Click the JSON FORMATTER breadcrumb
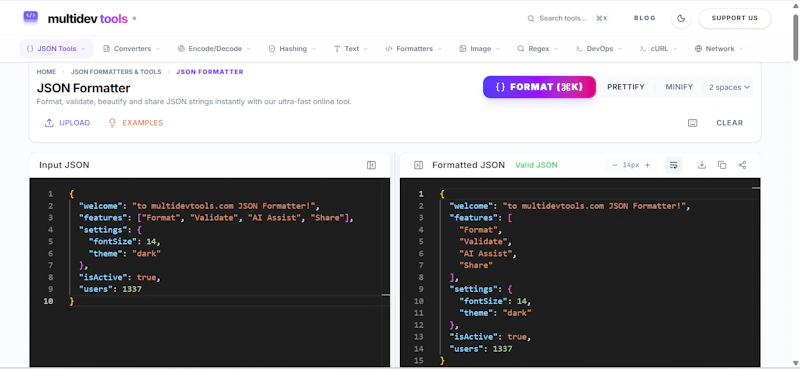 [x=210, y=72]
